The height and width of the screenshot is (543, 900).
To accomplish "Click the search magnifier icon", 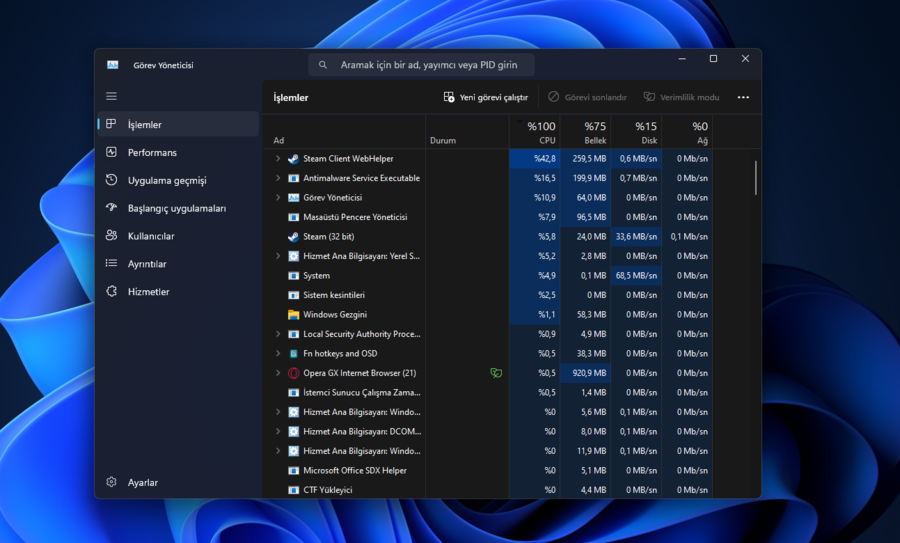I will pos(323,65).
